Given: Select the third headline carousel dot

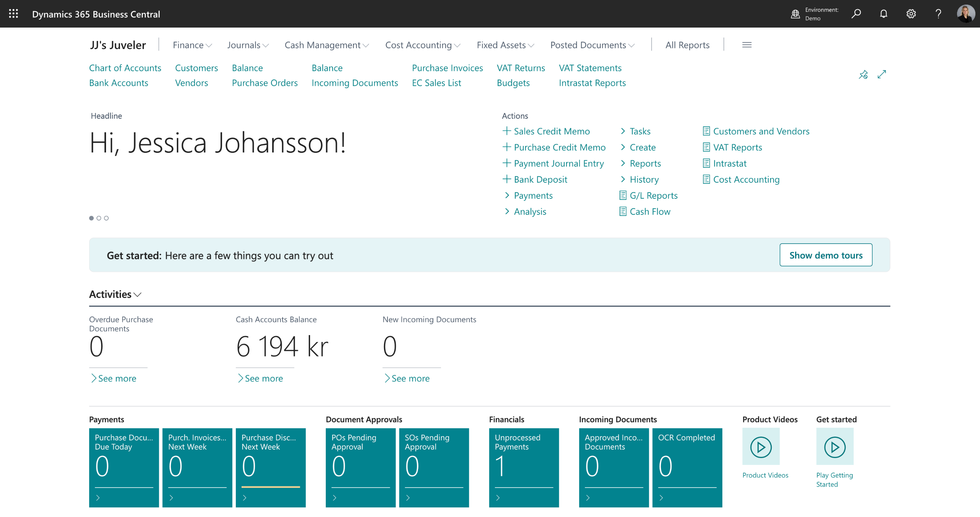Looking at the screenshot, I should pyautogui.click(x=106, y=218).
